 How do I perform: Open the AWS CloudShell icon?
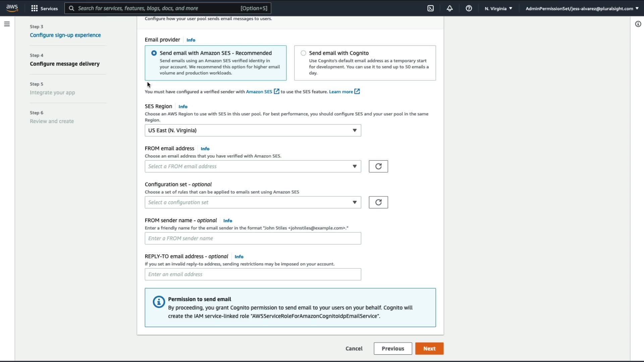pos(430,8)
